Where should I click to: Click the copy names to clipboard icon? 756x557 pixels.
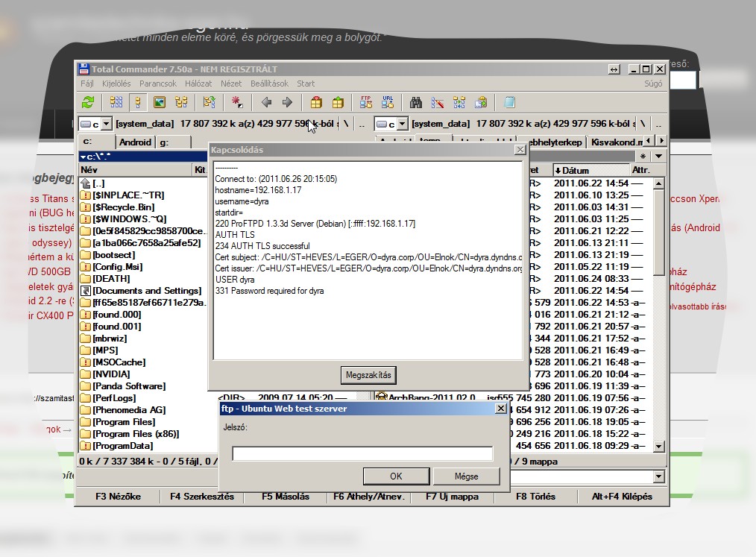(481, 102)
